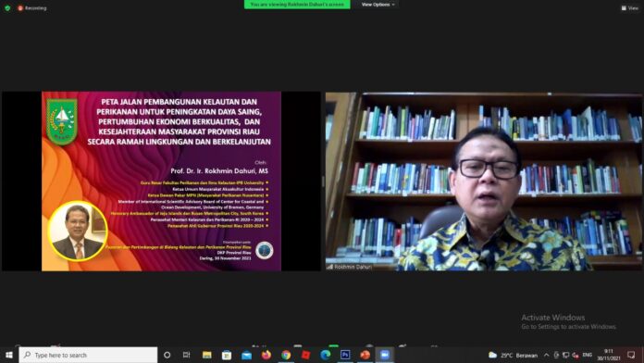Open the Windows Start menu
Viewport: 644px width, 363px height.
click(x=9, y=355)
